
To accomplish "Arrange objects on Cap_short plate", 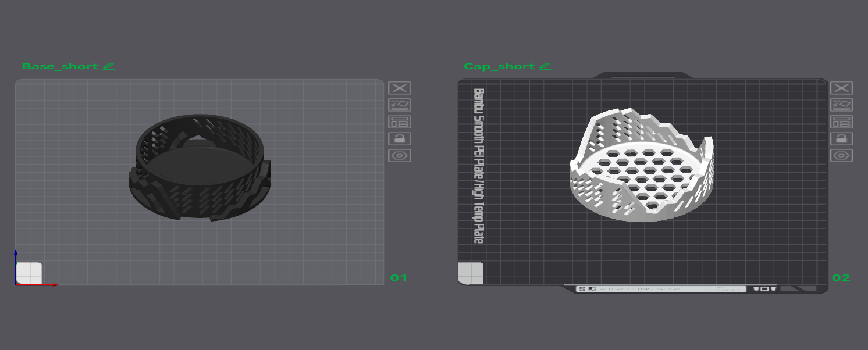I will [x=841, y=122].
